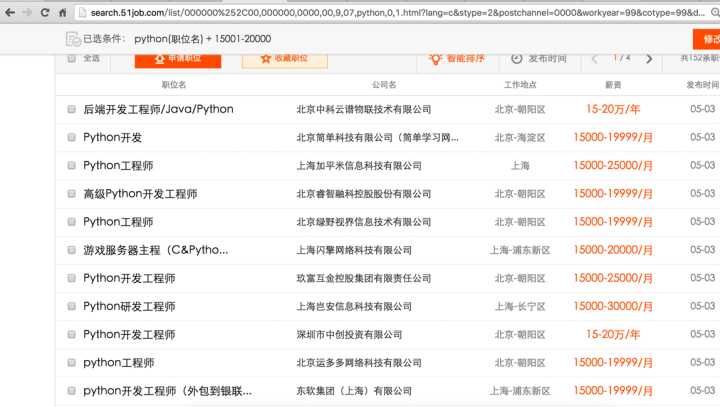Open company 上海加乎米信息科技有限公司
The image size is (720, 407).
tap(359, 165)
